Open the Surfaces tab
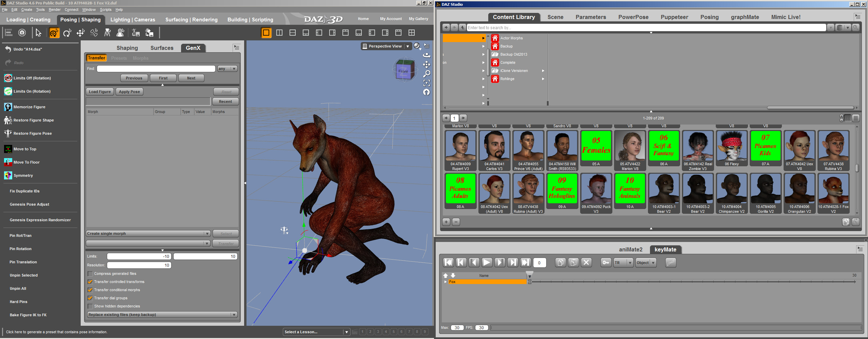The image size is (868, 339). (x=162, y=48)
